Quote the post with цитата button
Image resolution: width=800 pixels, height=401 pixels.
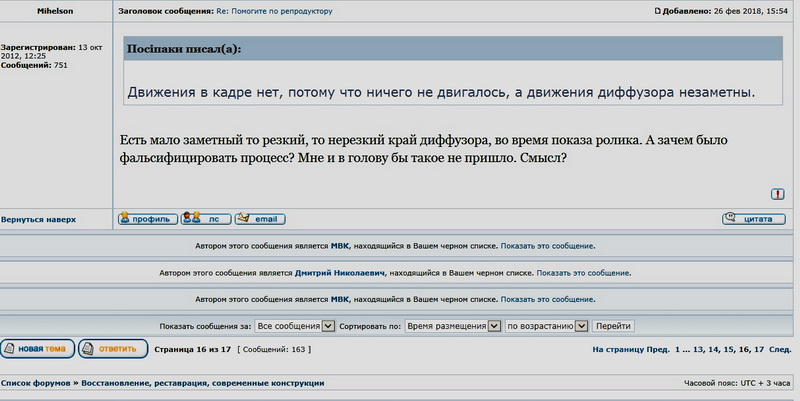coord(754,219)
